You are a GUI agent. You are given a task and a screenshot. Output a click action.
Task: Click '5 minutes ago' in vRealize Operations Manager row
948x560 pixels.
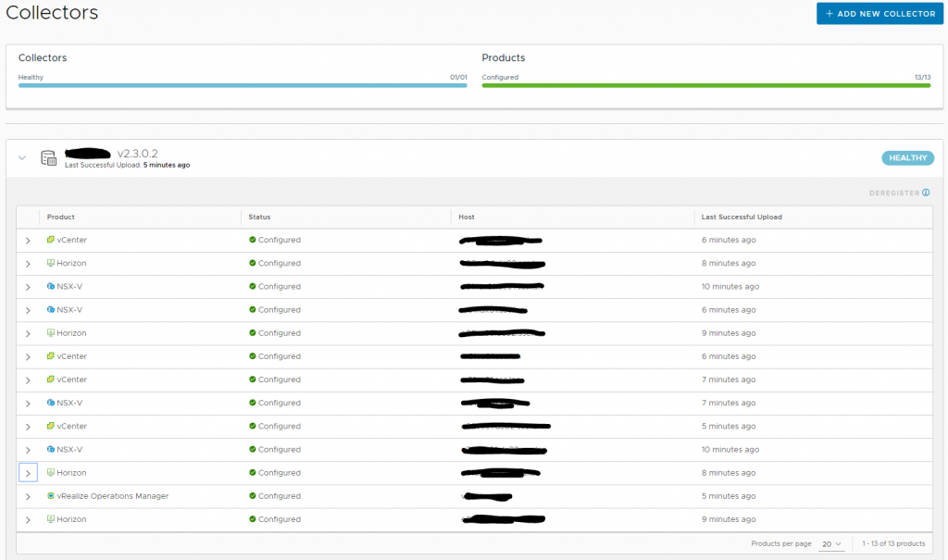[729, 496]
